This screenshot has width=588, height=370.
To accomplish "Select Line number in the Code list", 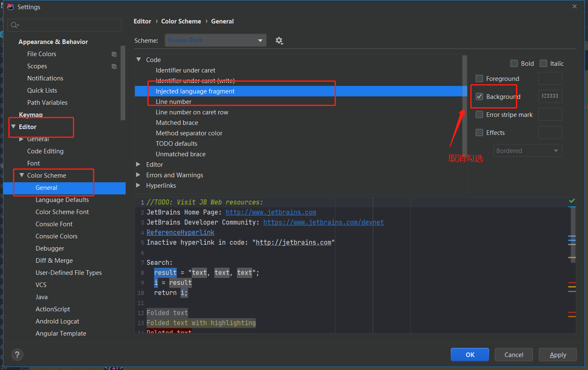I will [x=173, y=102].
